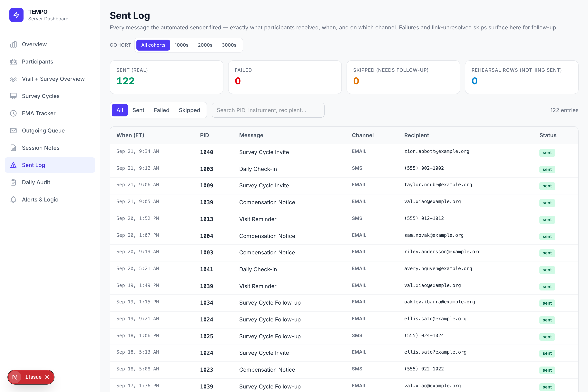The width and height of the screenshot is (588, 392).
Task: Click recipient oakley.ibarra@example.org
Action: [439, 302]
